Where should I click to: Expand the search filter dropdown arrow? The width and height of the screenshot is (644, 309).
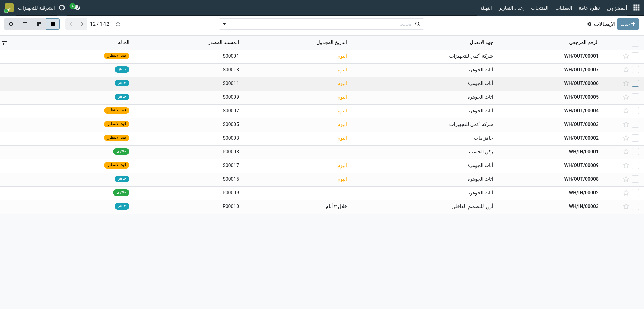[x=224, y=24]
